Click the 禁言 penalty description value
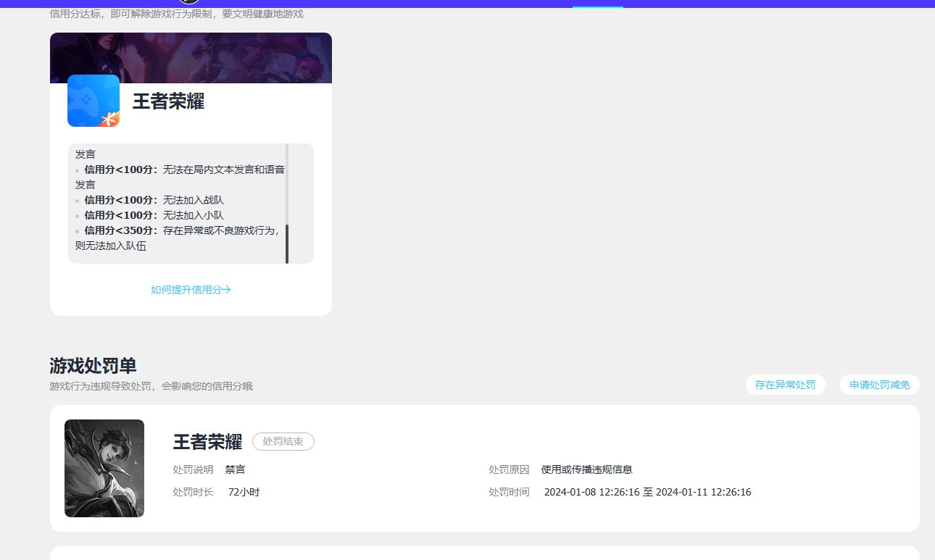This screenshot has width=935, height=560. click(x=235, y=469)
